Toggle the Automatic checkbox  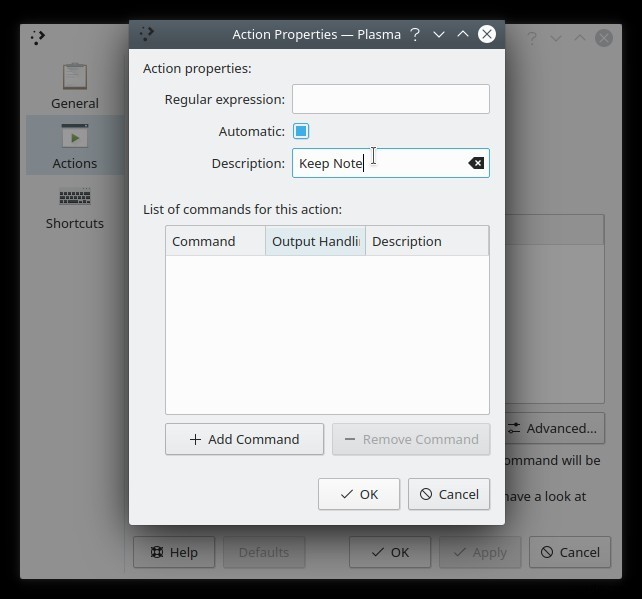click(x=301, y=131)
